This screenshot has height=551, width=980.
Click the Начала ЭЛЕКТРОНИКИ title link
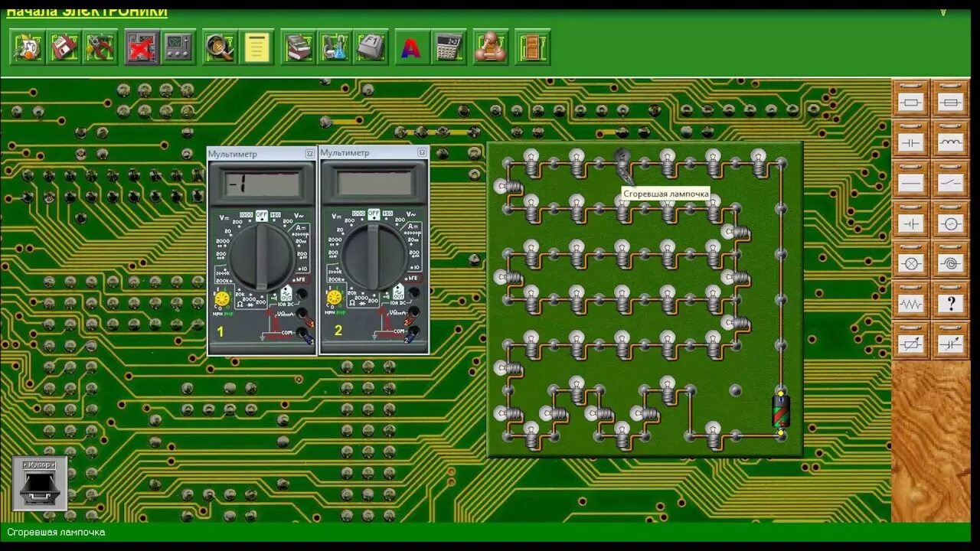click(87, 11)
